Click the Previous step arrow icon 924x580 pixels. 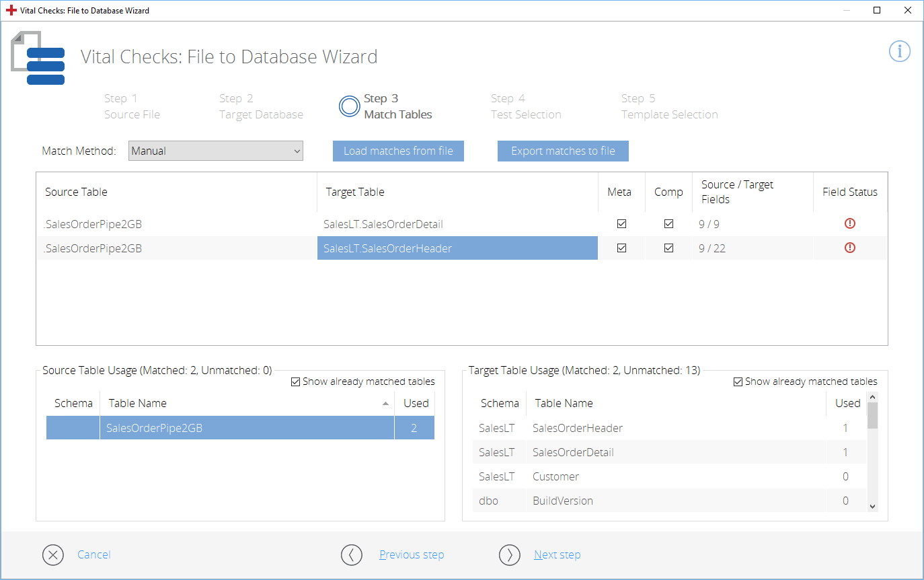351,555
